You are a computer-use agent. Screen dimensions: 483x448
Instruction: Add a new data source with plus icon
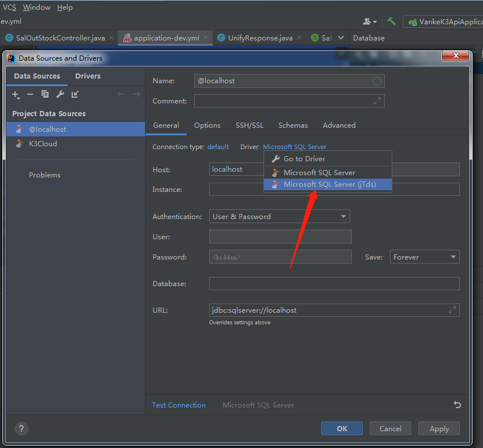click(x=16, y=95)
